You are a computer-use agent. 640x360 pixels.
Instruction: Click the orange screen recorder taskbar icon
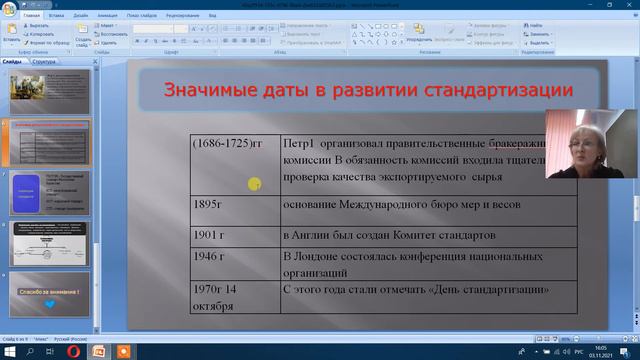coord(124,351)
